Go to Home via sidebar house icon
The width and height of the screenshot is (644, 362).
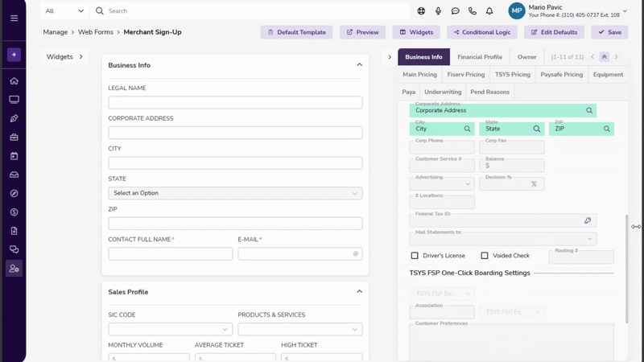[14, 81]
